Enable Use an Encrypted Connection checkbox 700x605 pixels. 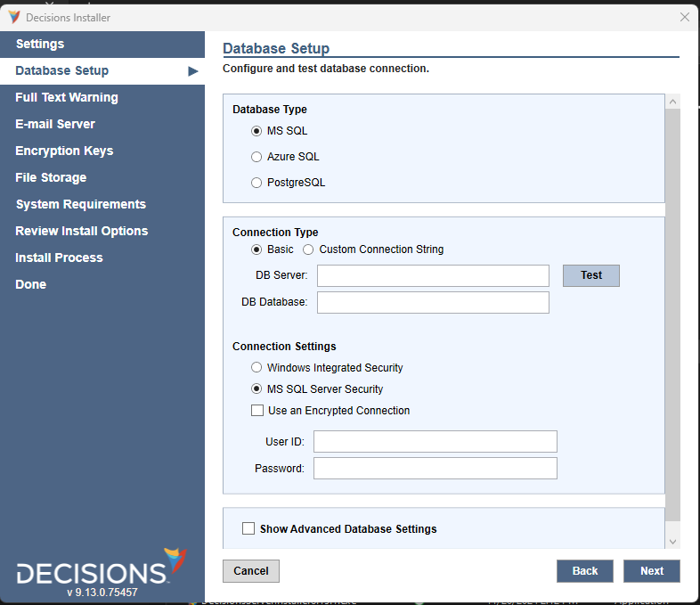[x=257, y=411]
